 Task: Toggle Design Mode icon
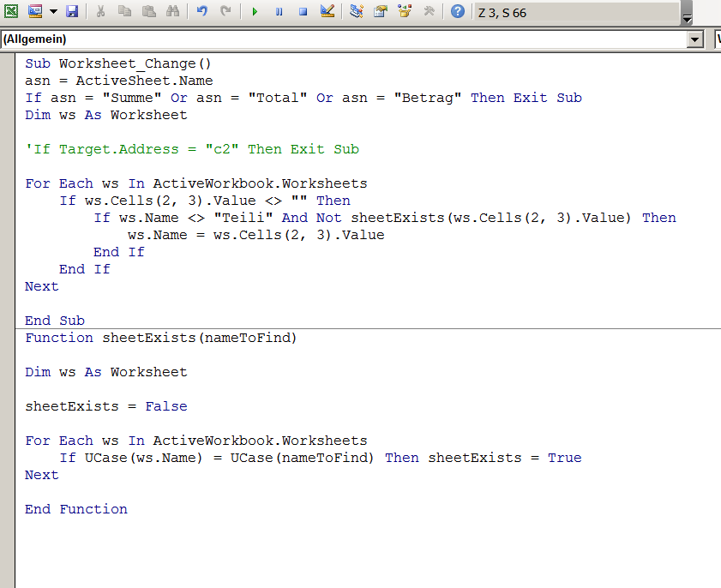pos(327,11)
